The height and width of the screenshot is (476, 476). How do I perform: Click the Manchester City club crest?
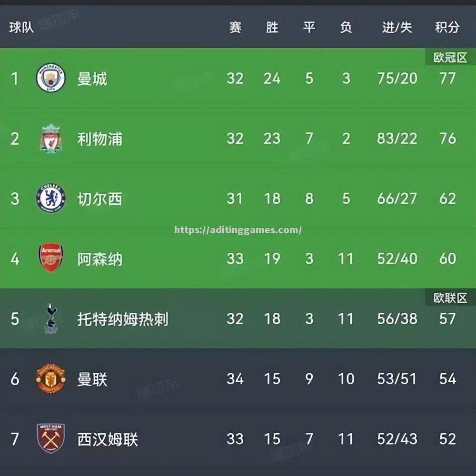(x=50, y=78)
